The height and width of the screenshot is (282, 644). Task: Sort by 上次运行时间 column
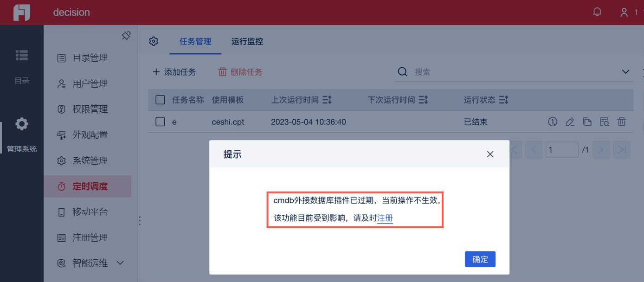click(x=327, y=100)
